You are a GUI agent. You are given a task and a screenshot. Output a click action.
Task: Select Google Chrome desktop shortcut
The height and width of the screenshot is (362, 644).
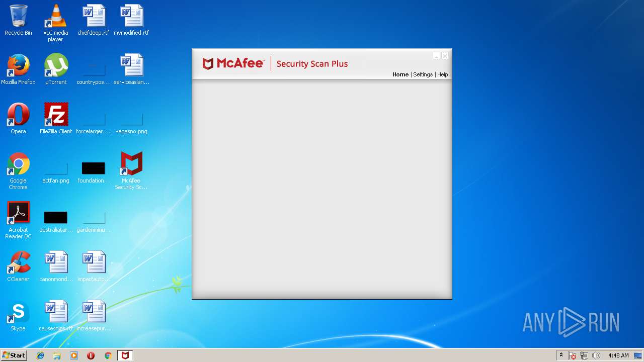click(x=18, y=171)
